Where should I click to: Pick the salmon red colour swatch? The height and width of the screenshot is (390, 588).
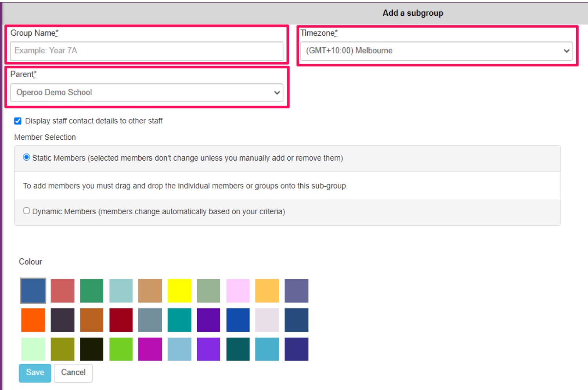point(62,291)
